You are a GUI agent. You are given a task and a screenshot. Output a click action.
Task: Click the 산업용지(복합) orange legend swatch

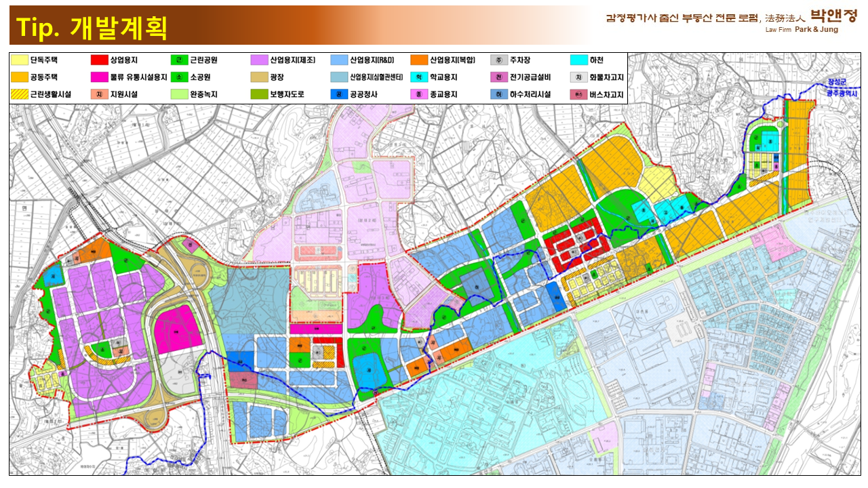point(419,60)
